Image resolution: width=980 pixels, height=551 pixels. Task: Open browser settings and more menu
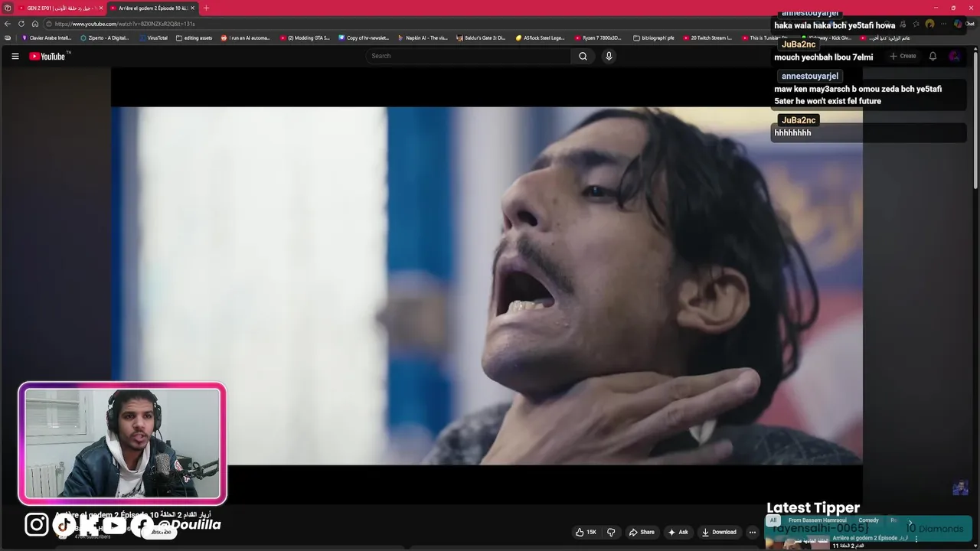tap(942, 24)
